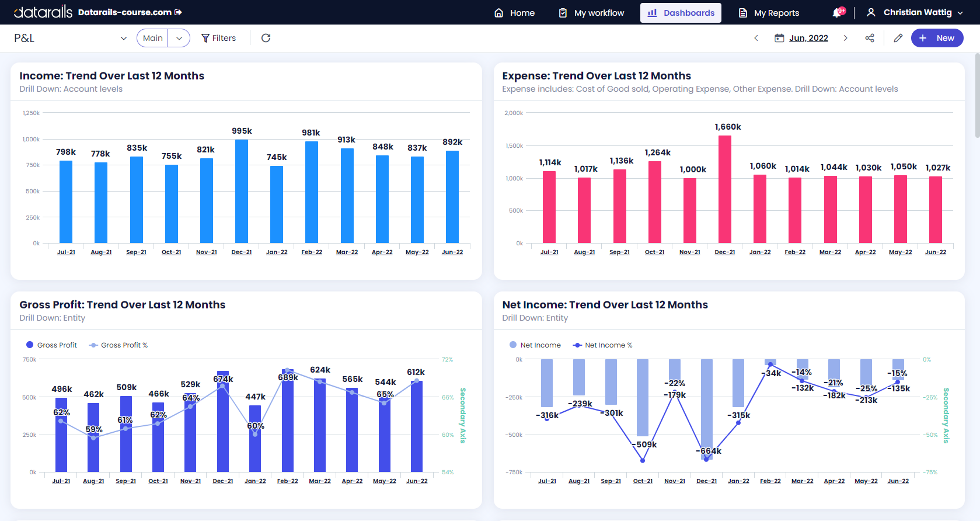Open the My Reports tab
This screenshot has height=521, width=980.
(769, 13)
